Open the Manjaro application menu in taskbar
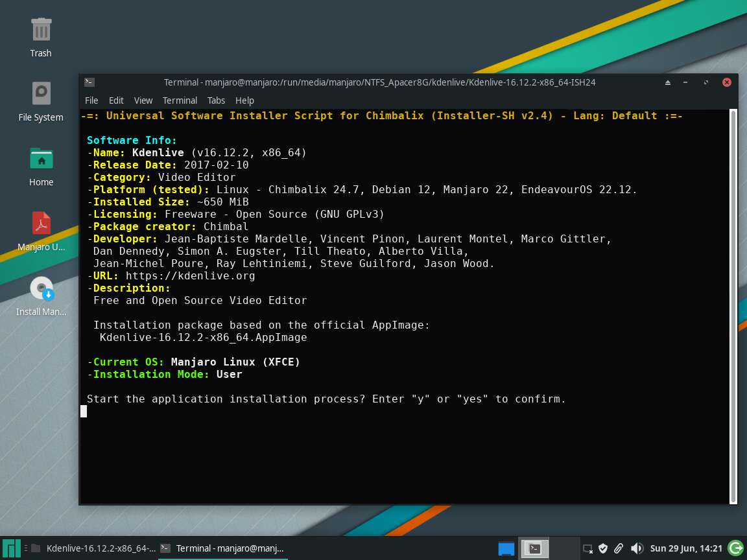 pos(11,548)
